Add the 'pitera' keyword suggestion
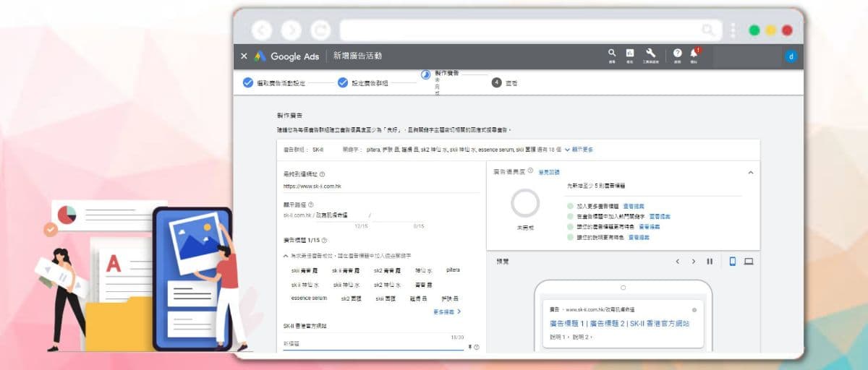The image size is (868, 370). [453, 270]
